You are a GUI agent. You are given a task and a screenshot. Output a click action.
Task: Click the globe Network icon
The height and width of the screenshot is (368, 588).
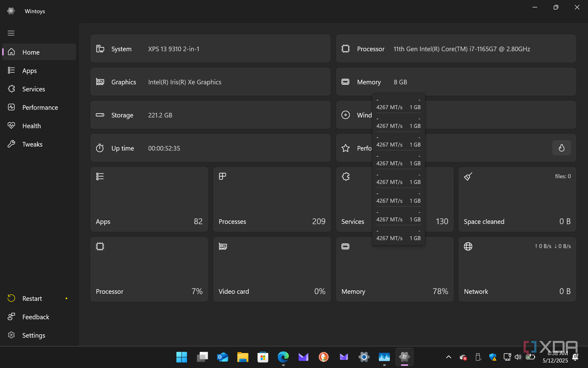pos(468,246)
